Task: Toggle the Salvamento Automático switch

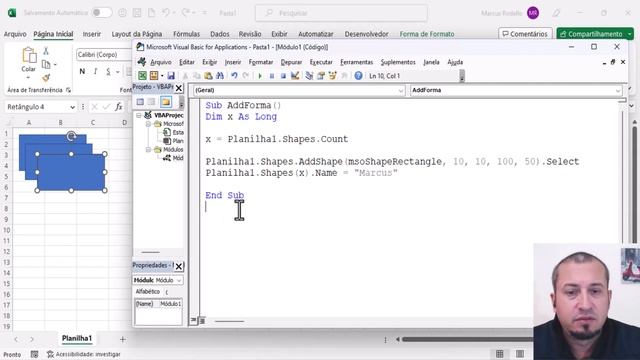Action: tap(101, 13)
